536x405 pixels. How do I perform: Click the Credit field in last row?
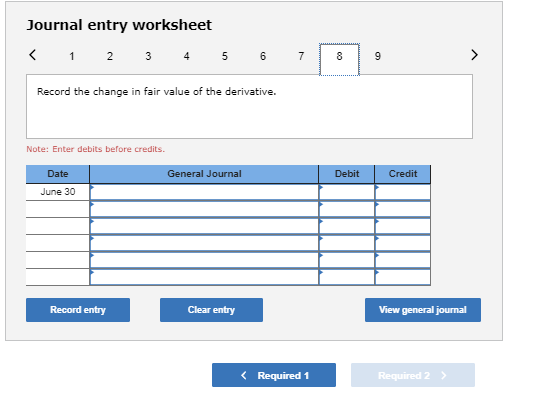403,277
